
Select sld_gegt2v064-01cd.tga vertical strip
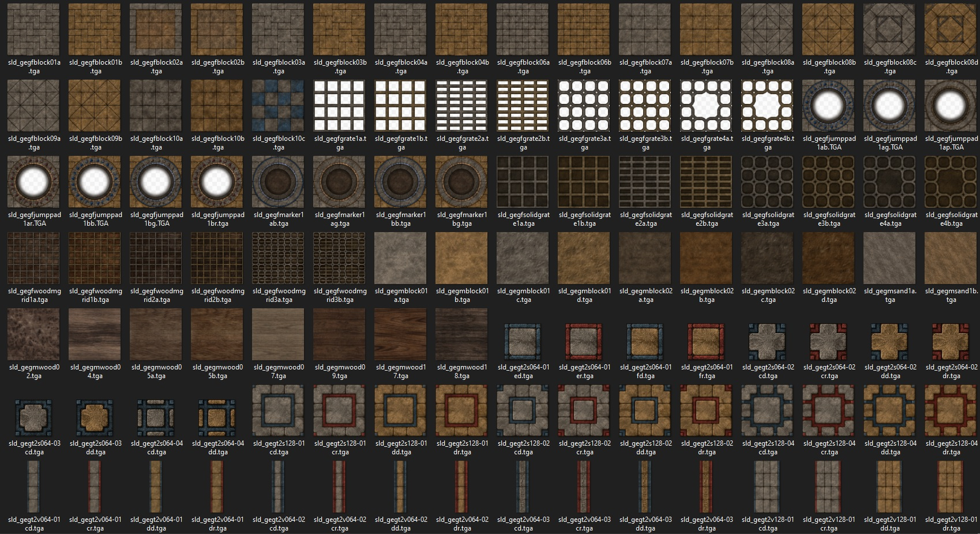(33, 487)
